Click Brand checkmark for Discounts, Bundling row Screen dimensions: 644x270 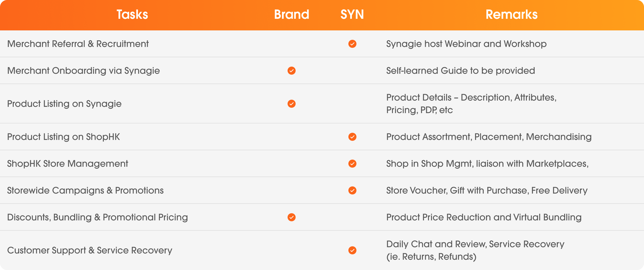pyautogui.click(x=292, y=217)
